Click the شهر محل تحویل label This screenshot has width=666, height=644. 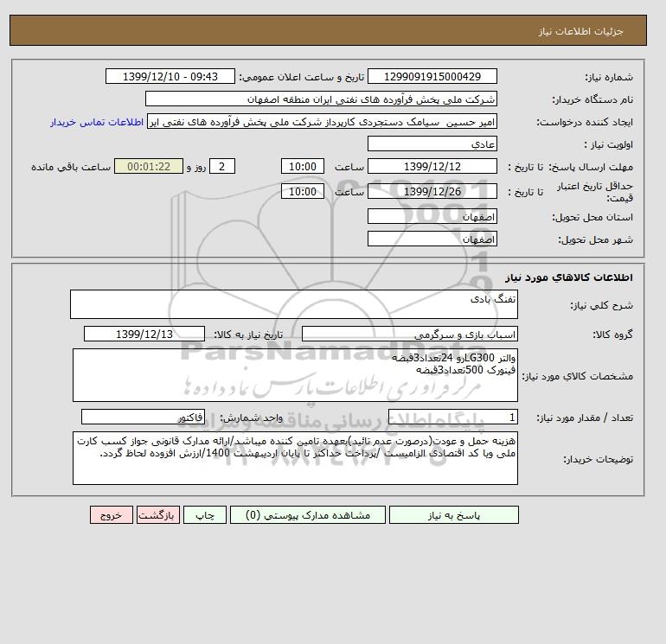[x=595, y=239]
